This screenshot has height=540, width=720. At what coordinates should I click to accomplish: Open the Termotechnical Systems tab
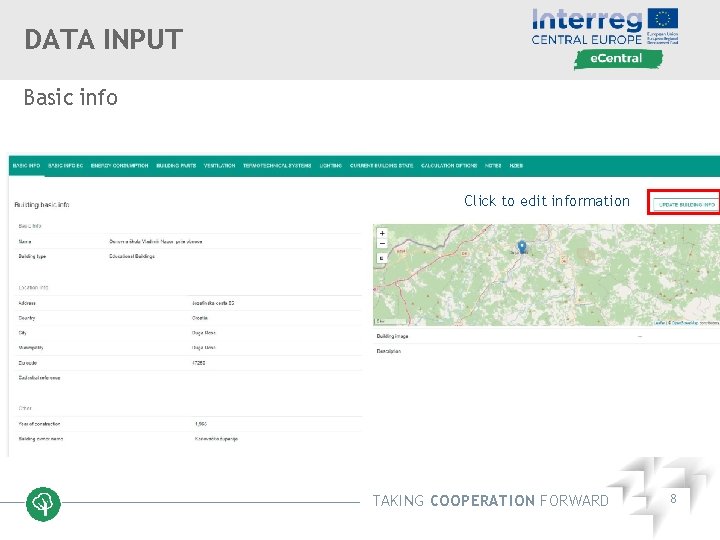point(277,166)
